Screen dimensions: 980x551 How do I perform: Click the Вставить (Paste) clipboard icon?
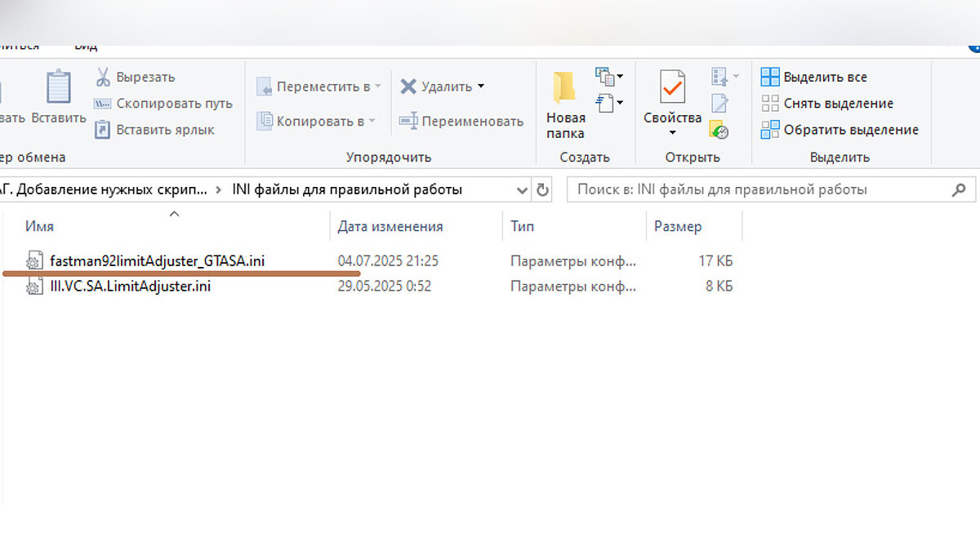click(x=59, y=87)
